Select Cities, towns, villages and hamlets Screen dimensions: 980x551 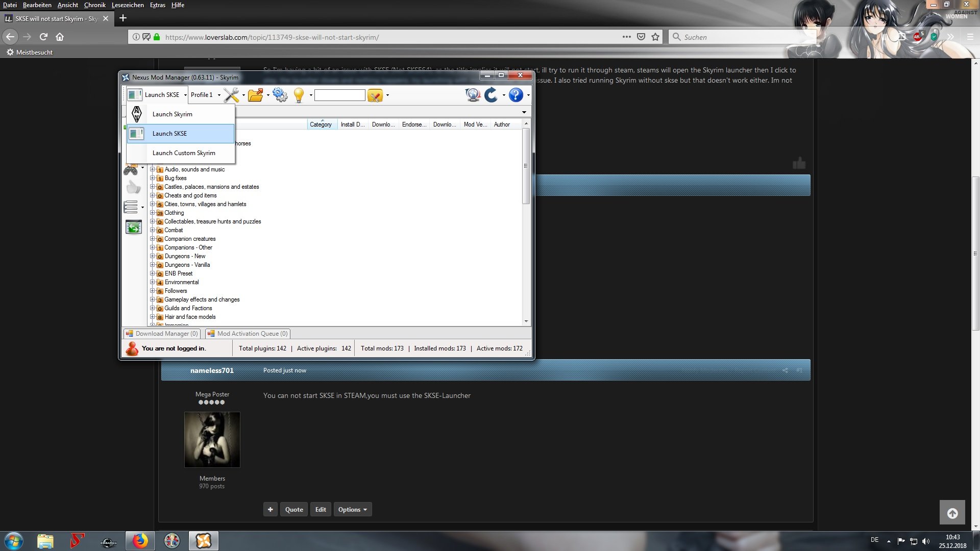(205, 204)
